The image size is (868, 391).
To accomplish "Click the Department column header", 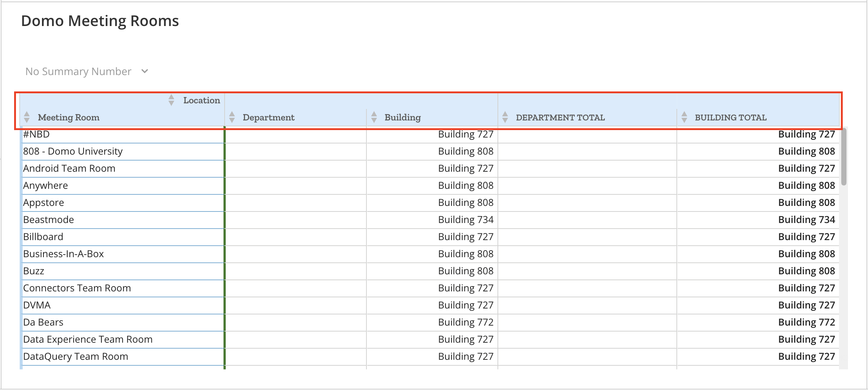I will (268, 117).
